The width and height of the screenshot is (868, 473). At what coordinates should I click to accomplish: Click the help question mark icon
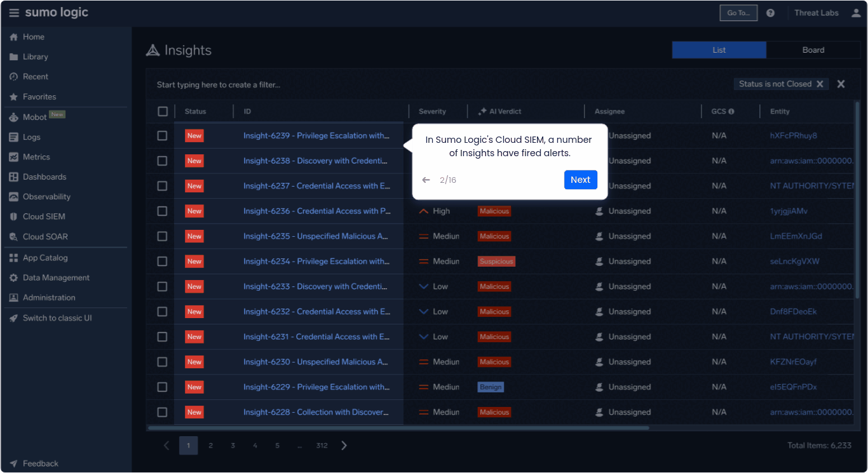pos(770,13)
